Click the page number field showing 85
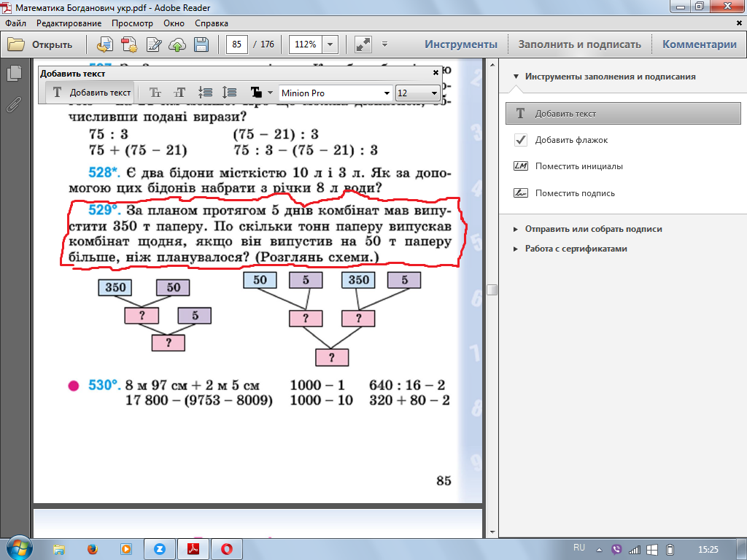Image resolution: width=747 pixels, height=560 pixels. [x=237, y=44]
